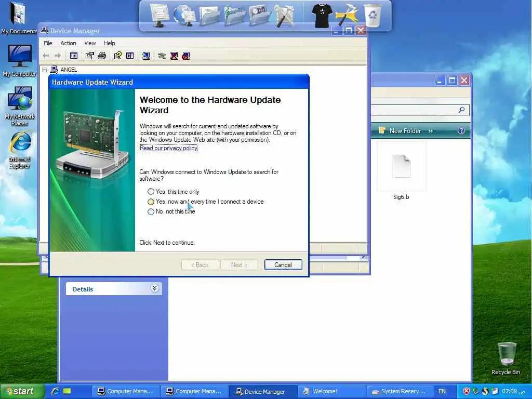Image resolution: width=532 pixels, height=399 pixels.
Task: Select the My Documents desktop icon
Action: point(19,18)
